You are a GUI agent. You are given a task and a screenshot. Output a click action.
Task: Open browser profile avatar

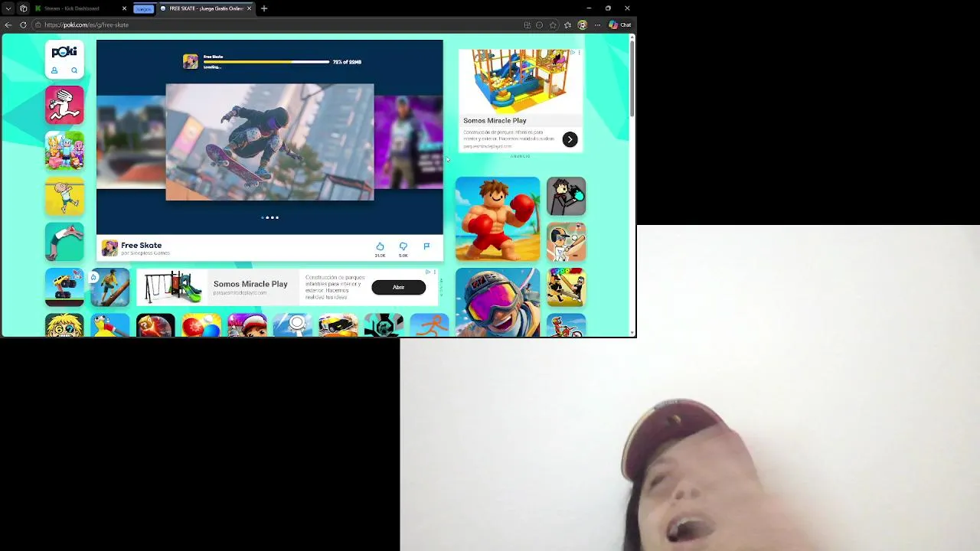coord(582,24)
